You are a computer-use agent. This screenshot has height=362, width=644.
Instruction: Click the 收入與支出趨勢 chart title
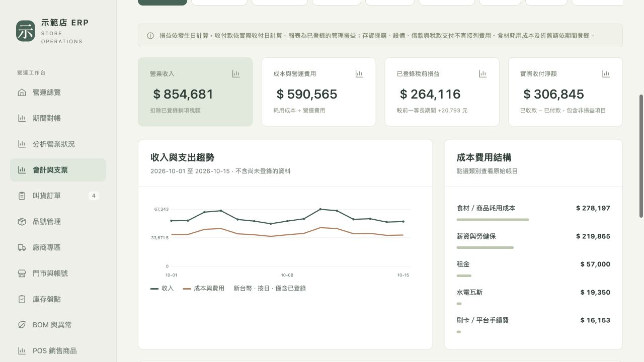[x=183, y=157]
